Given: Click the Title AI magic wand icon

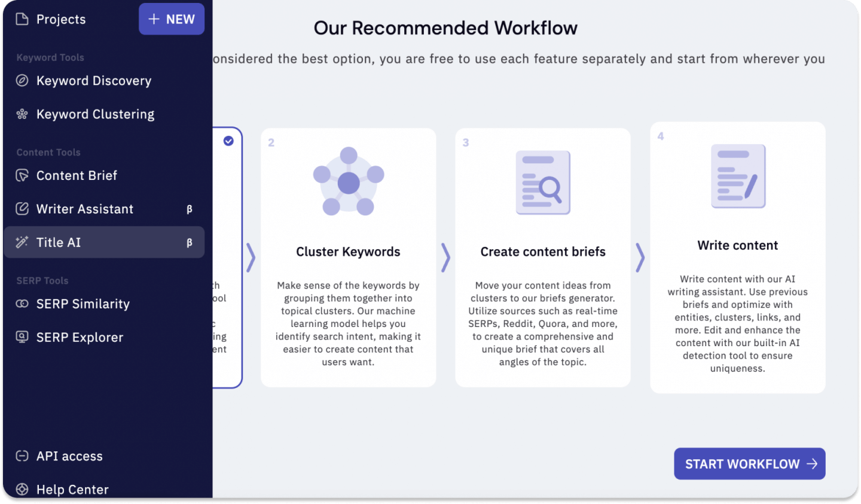Looking at the screenshot, I should coord(22,242).
